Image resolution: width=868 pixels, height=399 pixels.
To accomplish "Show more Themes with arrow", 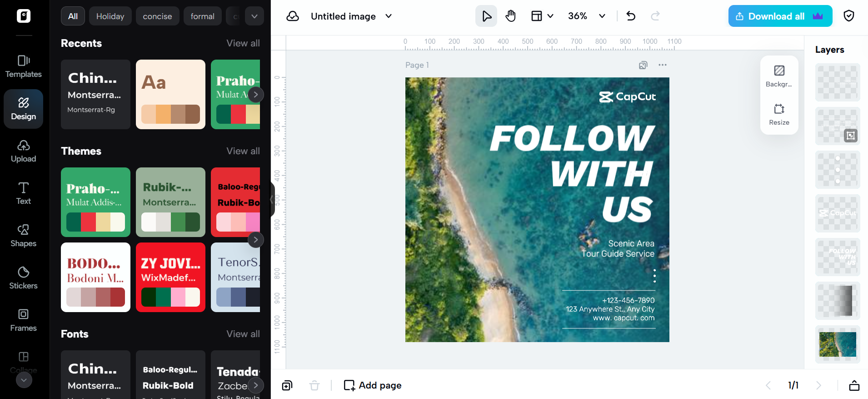I will click(x=256, y=240).
